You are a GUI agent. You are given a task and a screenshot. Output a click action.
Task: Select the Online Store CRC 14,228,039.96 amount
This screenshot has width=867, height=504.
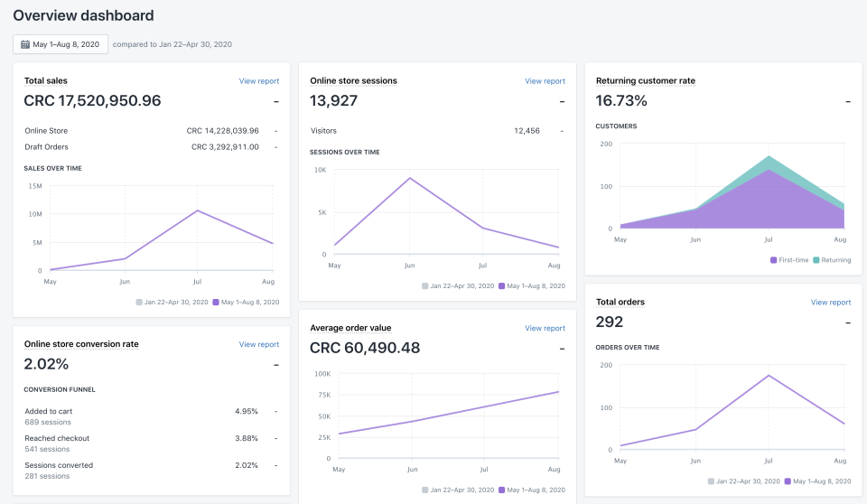[222, 131]
